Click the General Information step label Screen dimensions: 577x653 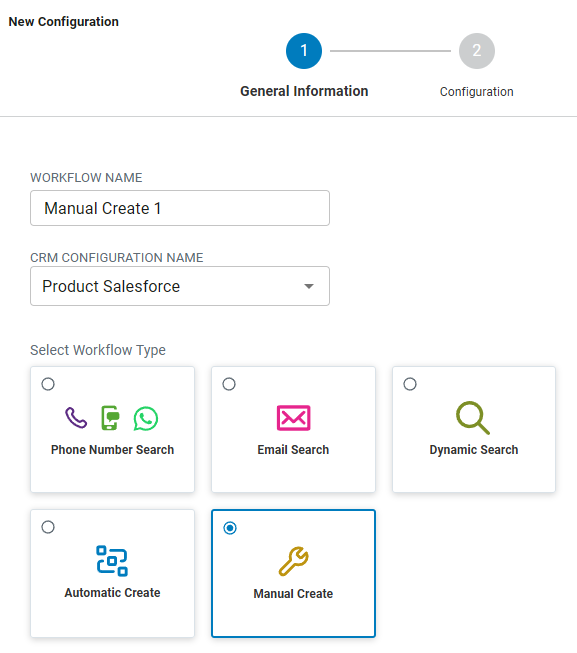click(x=304, y=91)
